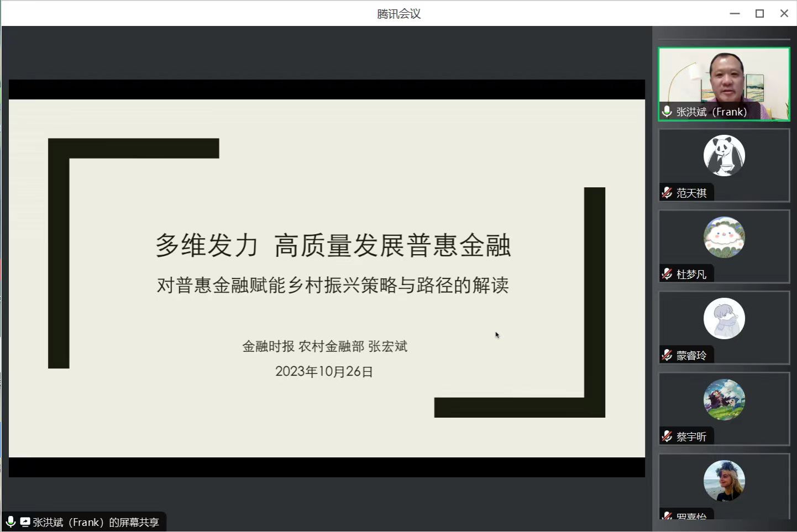This screenshot has height=532, width=797.
Task: Click the shared slide title 多维发力 高质量发展普惠金融
Action: [x=333, y=245]
